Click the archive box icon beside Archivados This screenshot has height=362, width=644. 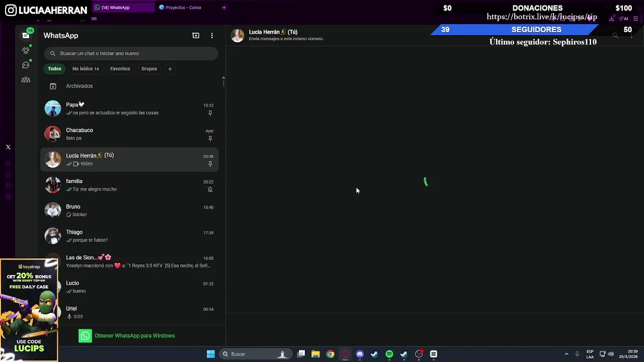point(53,86)
